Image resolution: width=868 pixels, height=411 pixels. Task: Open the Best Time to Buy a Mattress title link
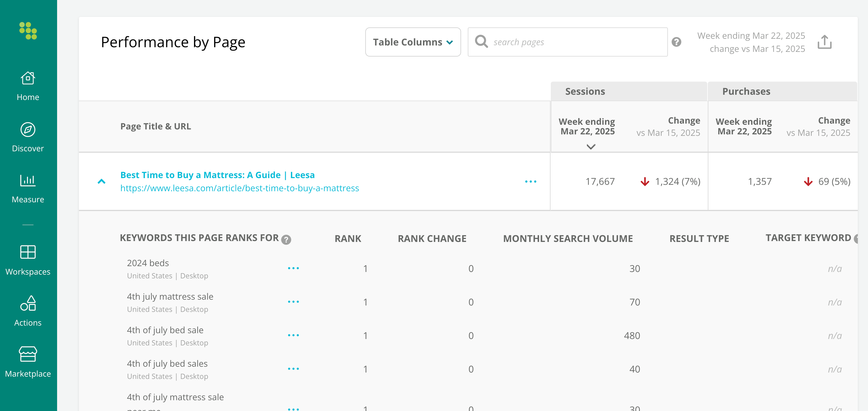pos(217,175)
